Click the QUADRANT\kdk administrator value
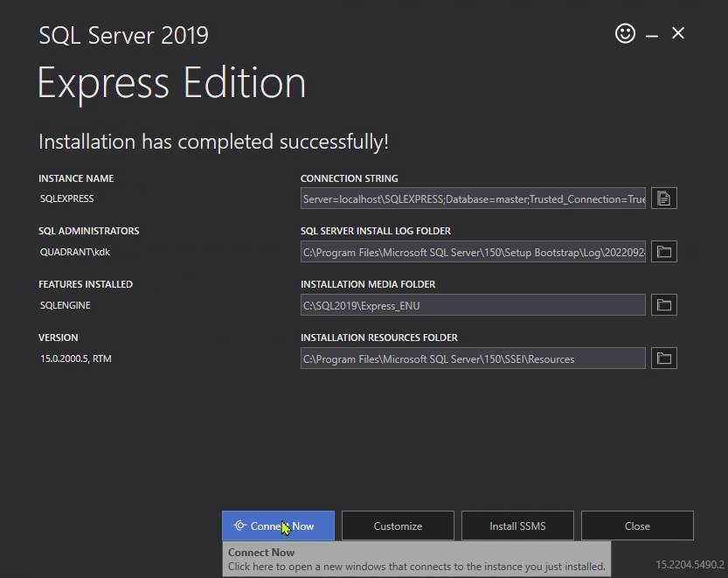This screenshot has width=728, height=578. coord(75,252)
